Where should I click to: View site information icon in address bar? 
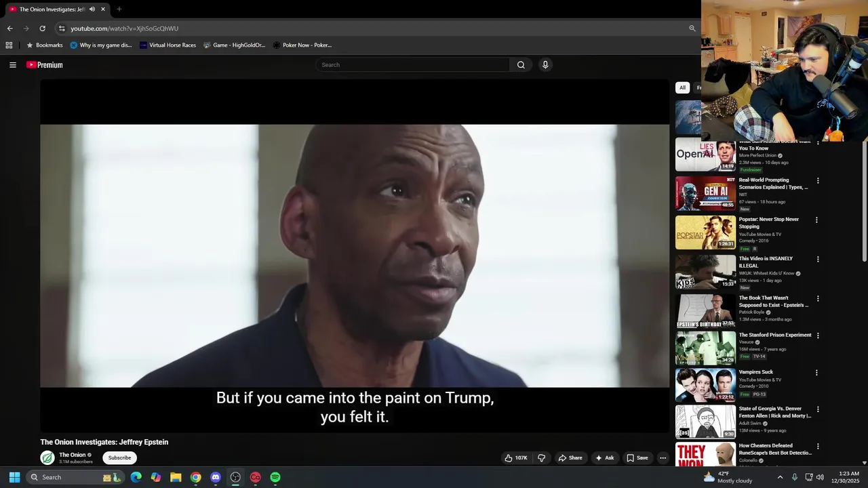[62, 28]
